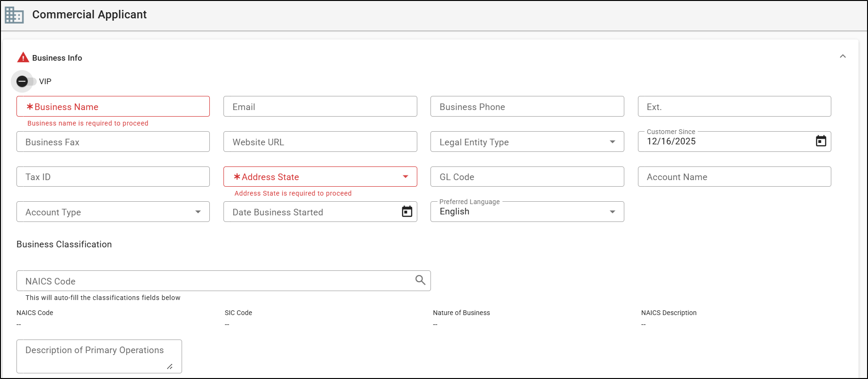868x379 pixels.
Task: Click the SIC Code label
Action: click(239, 313)
